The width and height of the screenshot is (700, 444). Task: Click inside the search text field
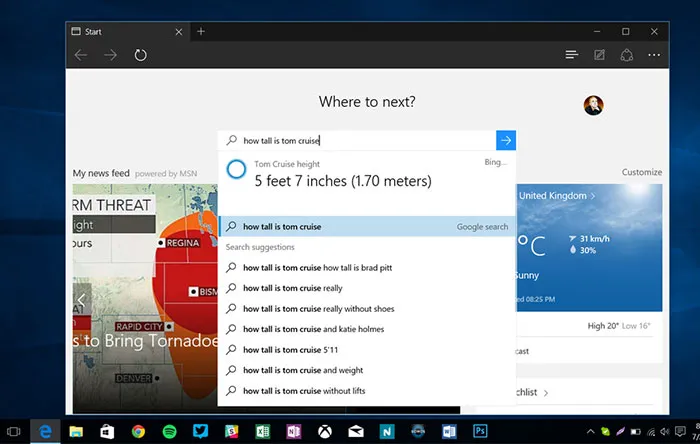coord(360,141)
